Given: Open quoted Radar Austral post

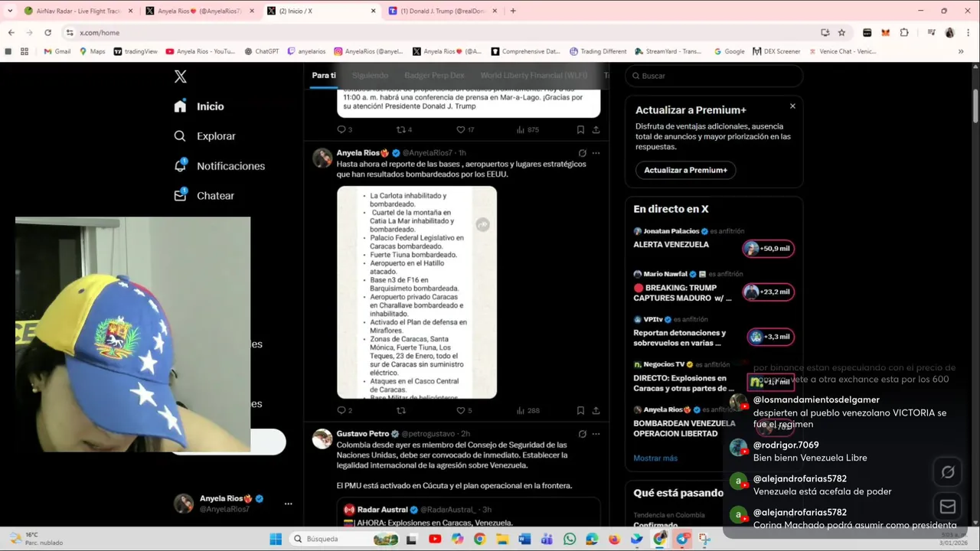Looking at the screenshot, I should tap(468, 513).
